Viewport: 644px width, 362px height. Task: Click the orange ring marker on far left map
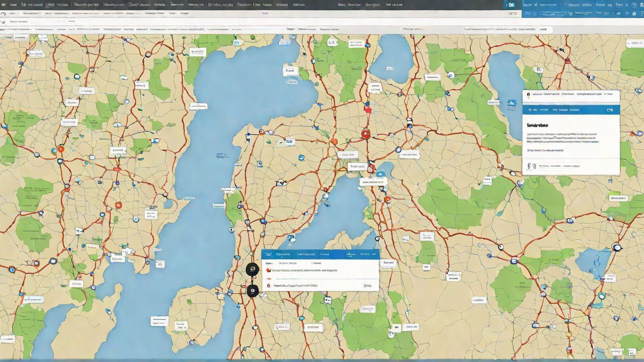point(61,149)
